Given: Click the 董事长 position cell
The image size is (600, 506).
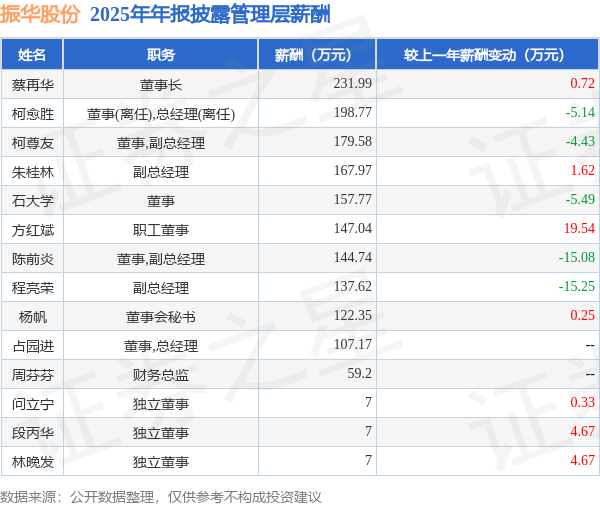Looking at the screenshot, I should (x=161, y=85).
